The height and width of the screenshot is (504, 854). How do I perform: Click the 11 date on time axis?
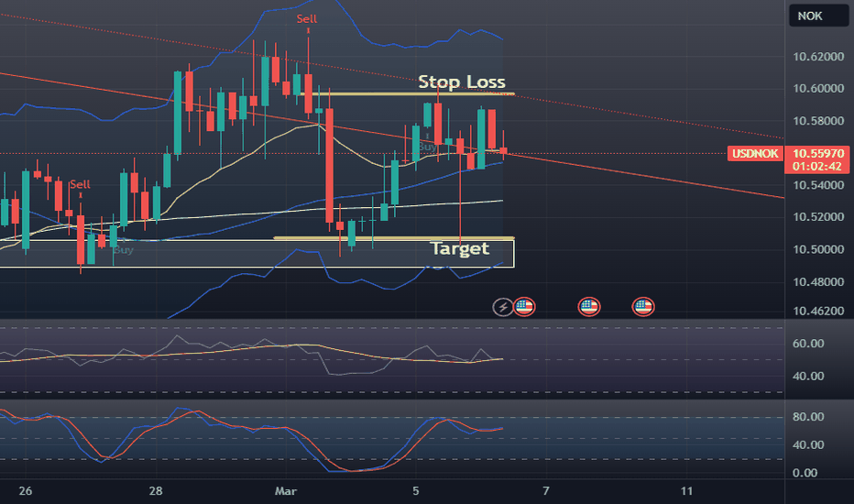(x=687, y=491)
